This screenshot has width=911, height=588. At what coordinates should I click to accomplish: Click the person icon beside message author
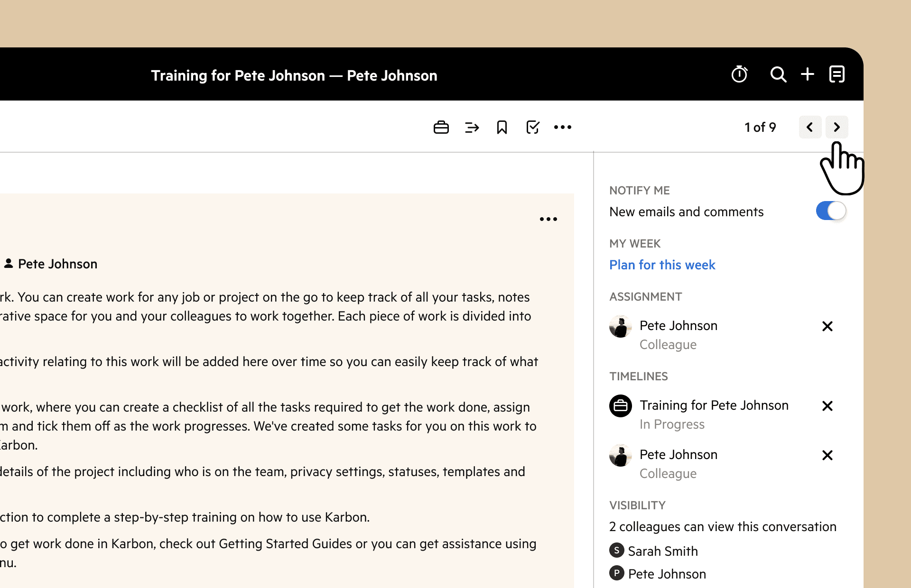[x=9, y=263]
